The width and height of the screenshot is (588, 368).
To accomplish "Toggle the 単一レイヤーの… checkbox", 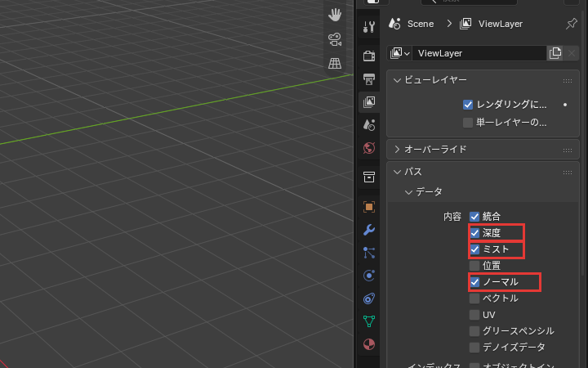I will click(x=468, y=123).
